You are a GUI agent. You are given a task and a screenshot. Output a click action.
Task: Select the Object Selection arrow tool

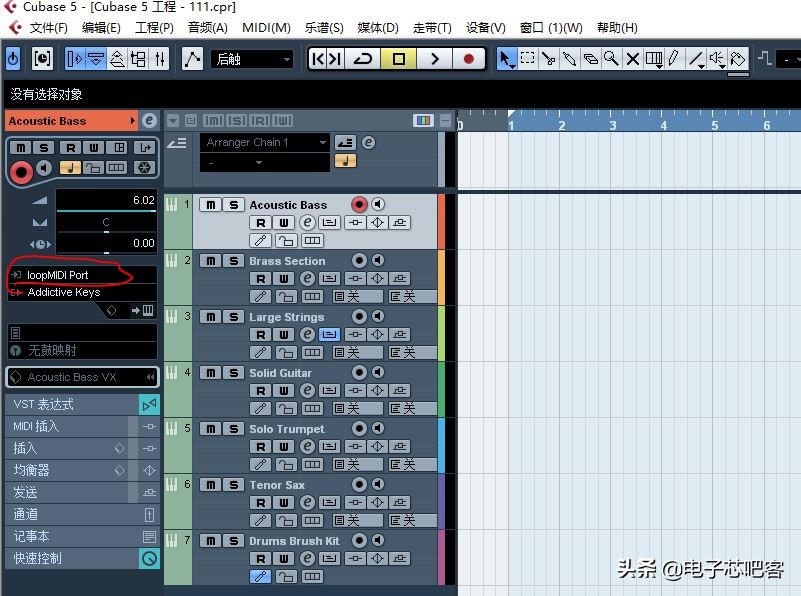506,59
